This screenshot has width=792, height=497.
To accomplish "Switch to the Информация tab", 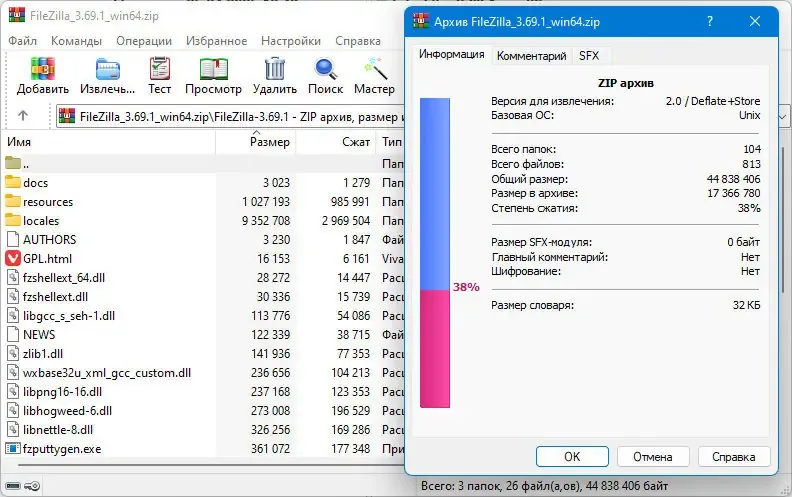I will (x=452, y=54).
